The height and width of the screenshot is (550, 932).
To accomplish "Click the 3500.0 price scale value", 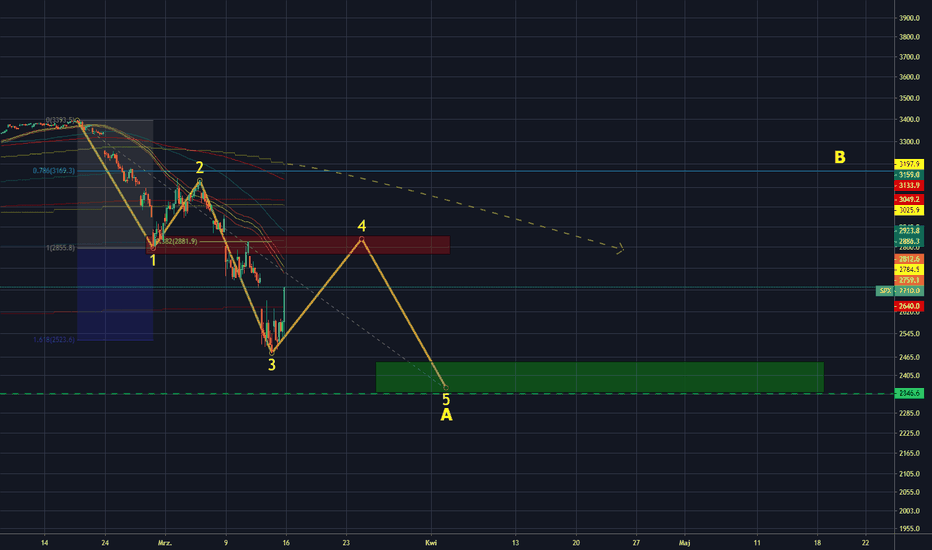I will pos(909,98).
